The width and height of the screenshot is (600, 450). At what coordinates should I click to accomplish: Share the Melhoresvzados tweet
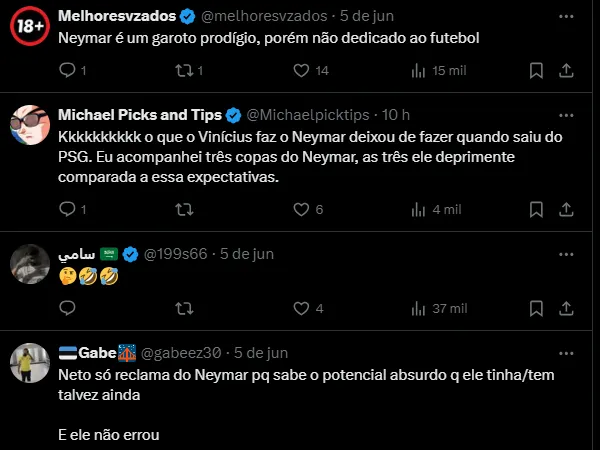click(x=565, y=71)
